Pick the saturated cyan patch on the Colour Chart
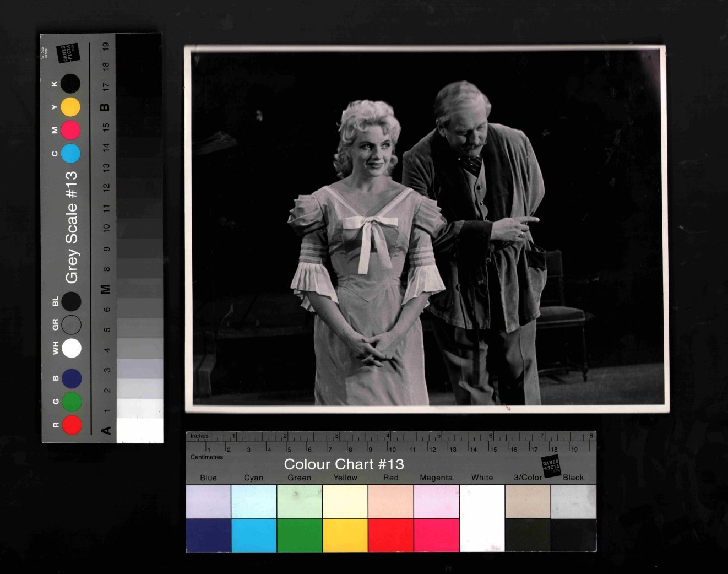 pos(254,535)
